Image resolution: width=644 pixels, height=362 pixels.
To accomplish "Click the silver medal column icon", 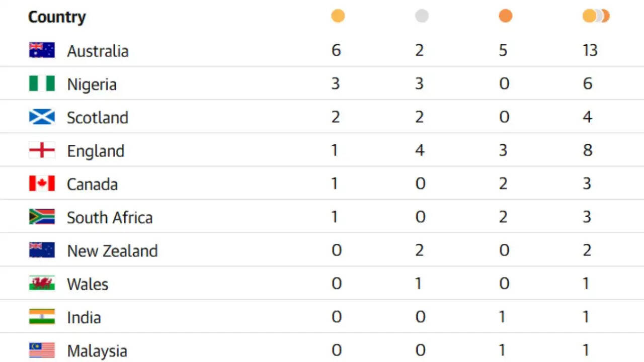I will tap(422, 16).
